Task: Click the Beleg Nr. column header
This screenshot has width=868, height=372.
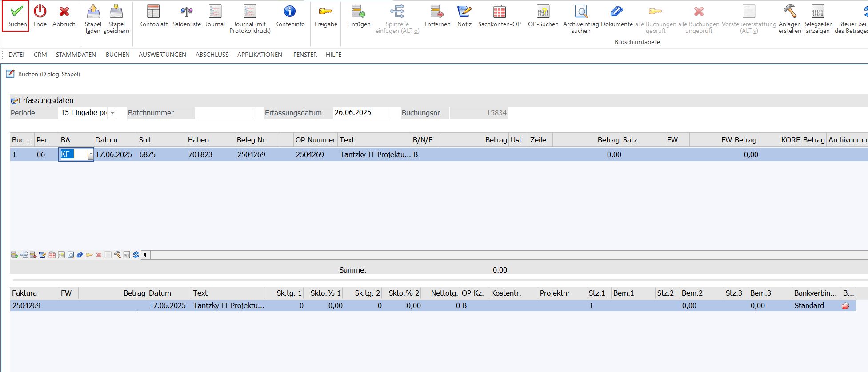Action: tap(257, 140)
